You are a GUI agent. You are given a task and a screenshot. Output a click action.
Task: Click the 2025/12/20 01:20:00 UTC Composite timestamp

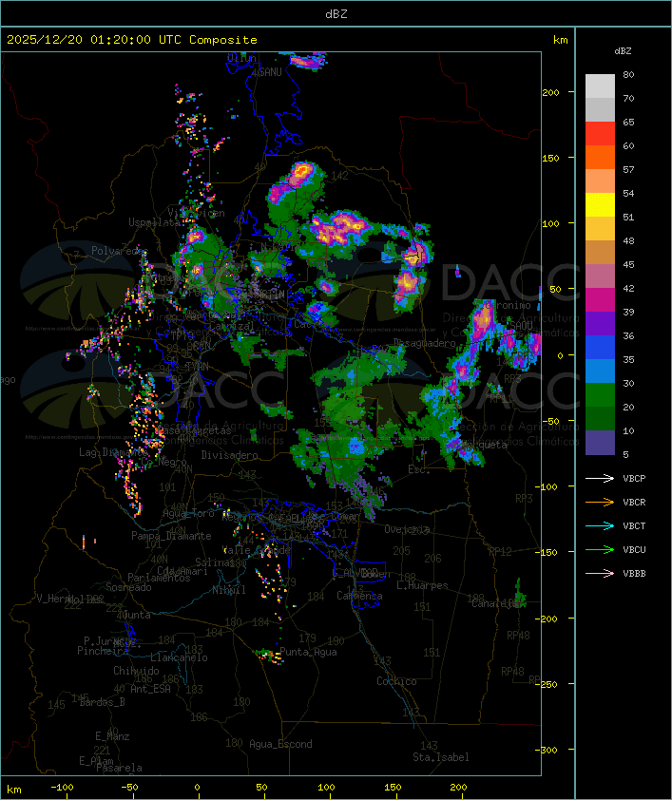pos(132,40)
